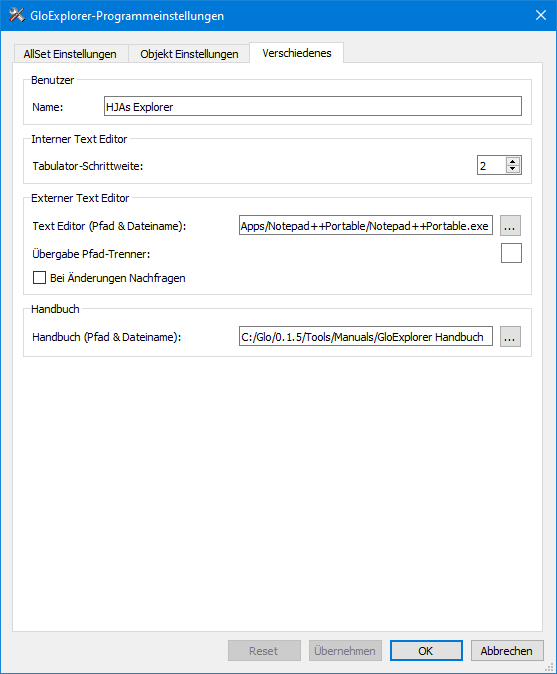Click the Handbuch path input field
The height and width of the screenshot is (674, 557).
coord(366,337)
